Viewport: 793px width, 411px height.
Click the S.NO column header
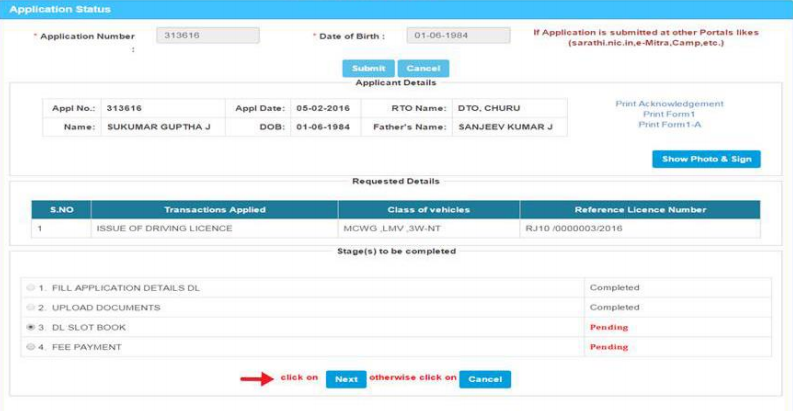tap(61, 210)
